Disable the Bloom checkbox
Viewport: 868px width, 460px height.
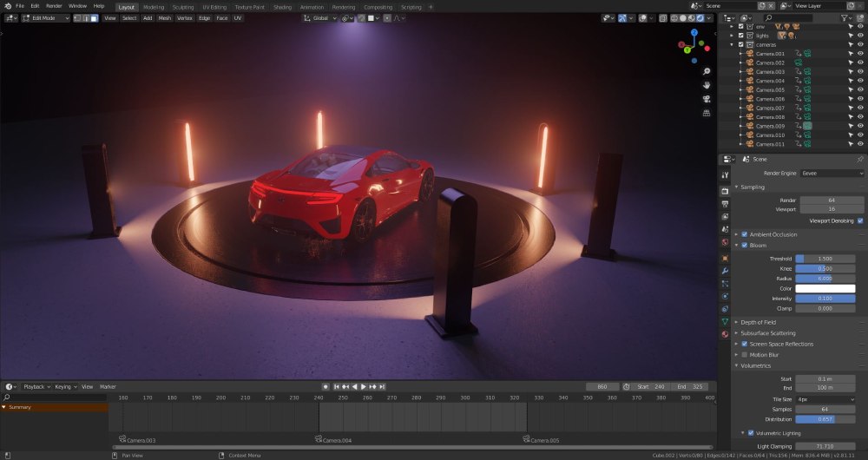745,246
